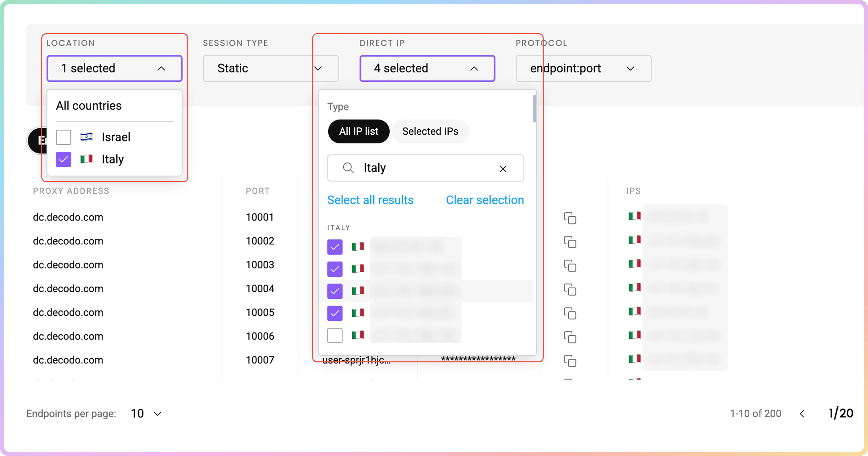Go to previous page with left arrow
The width and height of the screenshot is (868, 456).
tap(802, 413)
